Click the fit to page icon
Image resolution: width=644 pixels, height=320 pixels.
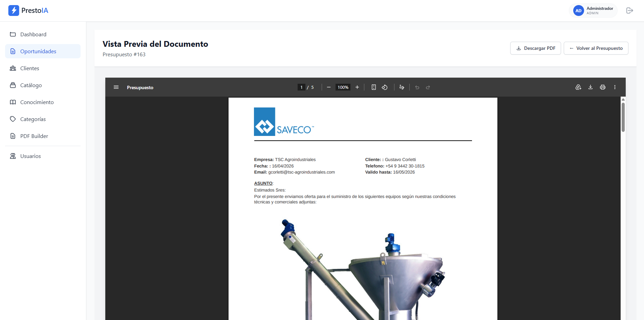point(374,87)
